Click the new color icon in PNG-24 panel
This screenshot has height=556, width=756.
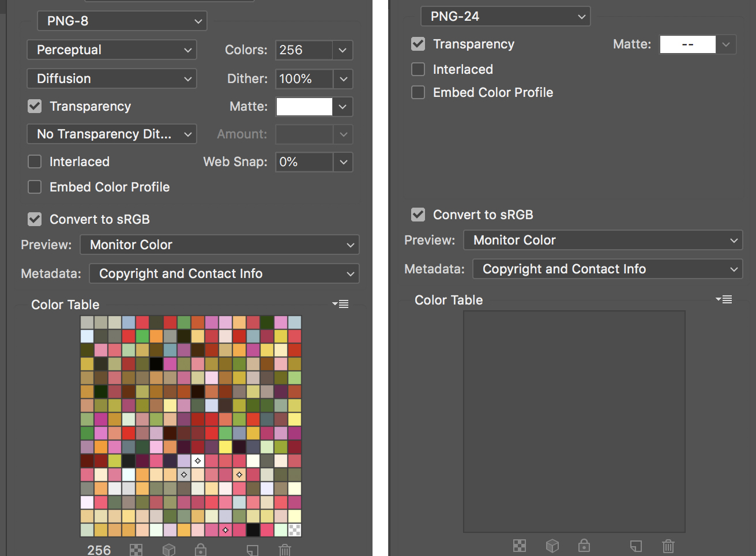[635, 546]
